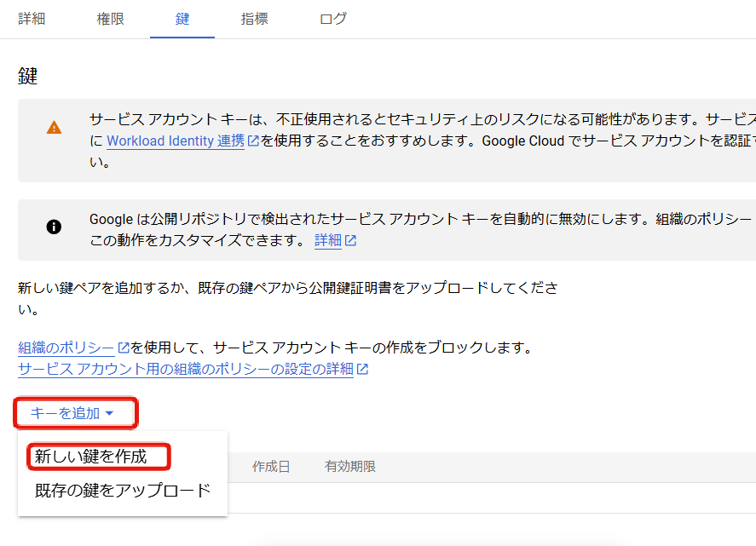
Task: Expand the キーを追加 dropdown button
Action: (x=76, y=413)
